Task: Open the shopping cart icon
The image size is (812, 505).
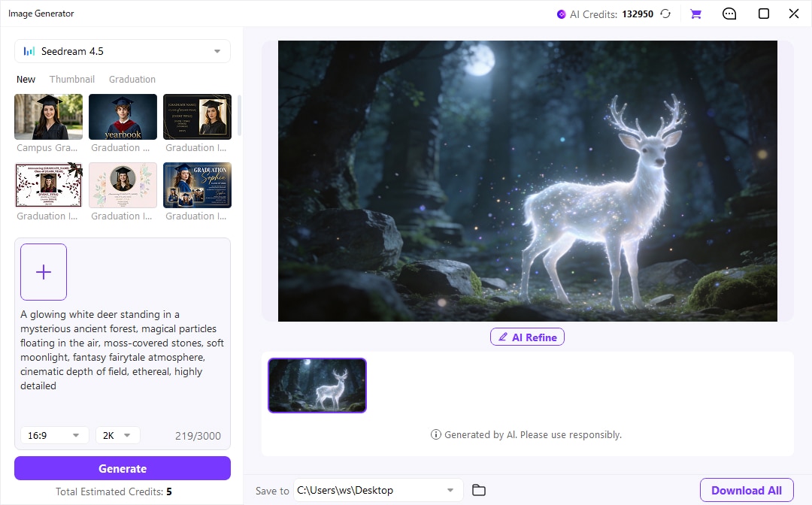Action: point(695,14)
